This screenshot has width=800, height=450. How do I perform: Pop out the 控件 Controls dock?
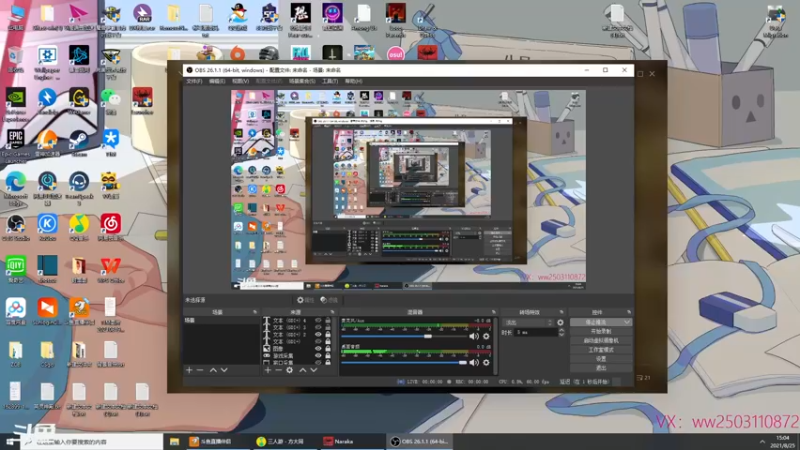(x=629, y=312)
